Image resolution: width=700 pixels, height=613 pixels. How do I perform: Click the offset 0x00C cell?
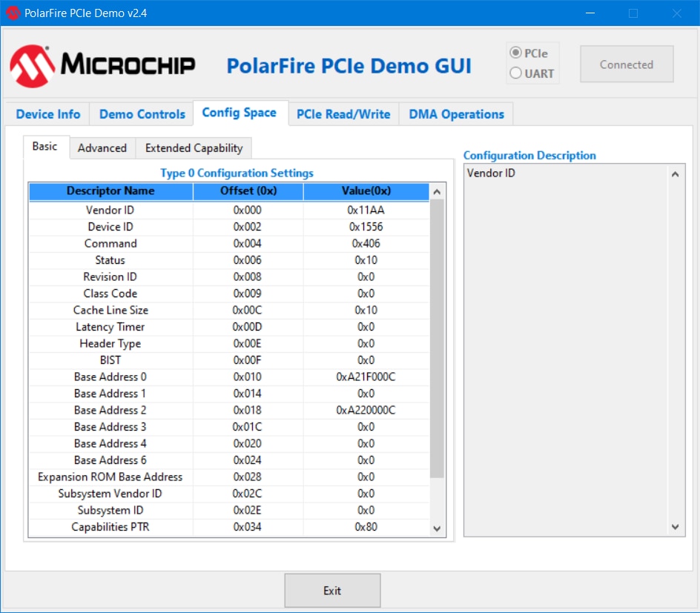[x=248, y=310]
